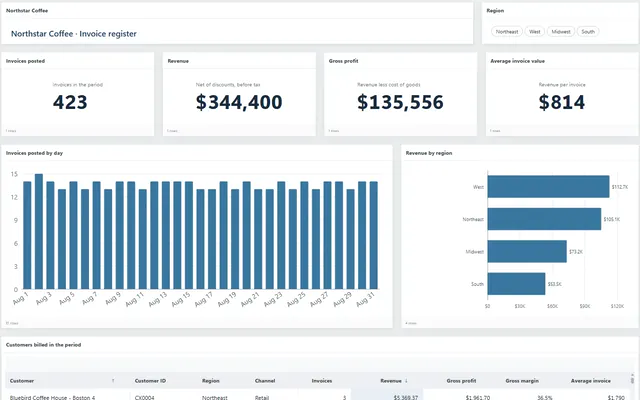Sort table by Gross margin column
This screenshot has height=400, width=640.
522,381
